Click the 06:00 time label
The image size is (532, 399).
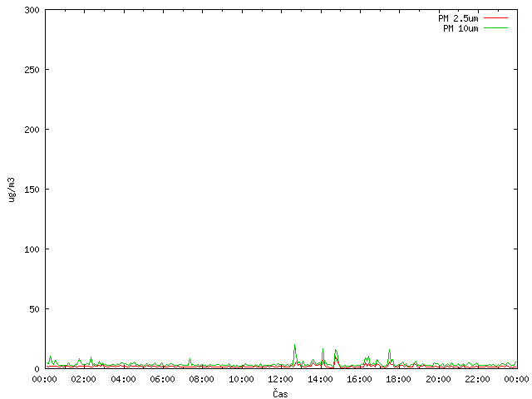[163, 379]
